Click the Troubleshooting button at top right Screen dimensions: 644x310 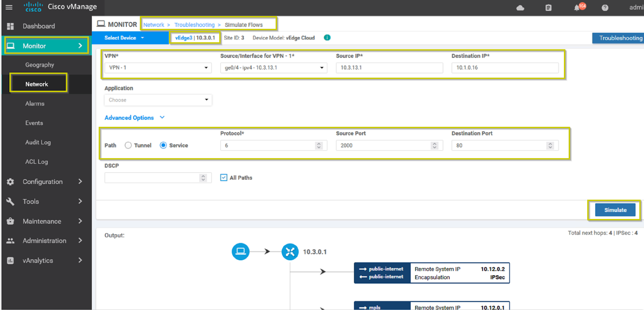pyautogui.click(x=618, y=38)
